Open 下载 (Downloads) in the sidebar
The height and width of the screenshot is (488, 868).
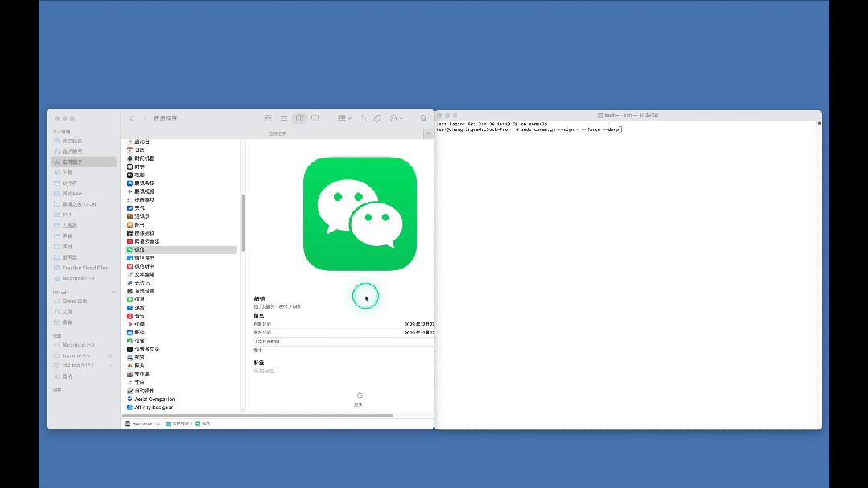67,173
